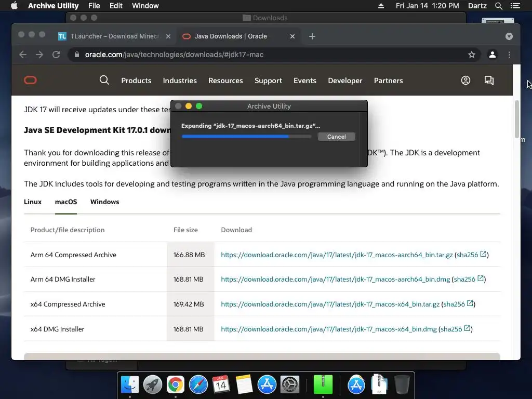Open Launchpad from the Dock

[153, 384]
